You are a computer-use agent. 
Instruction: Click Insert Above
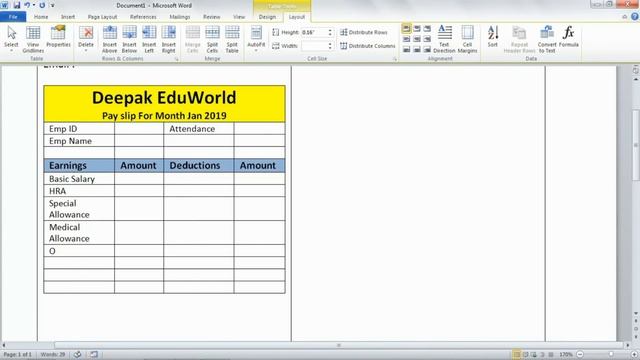[109, 39]
